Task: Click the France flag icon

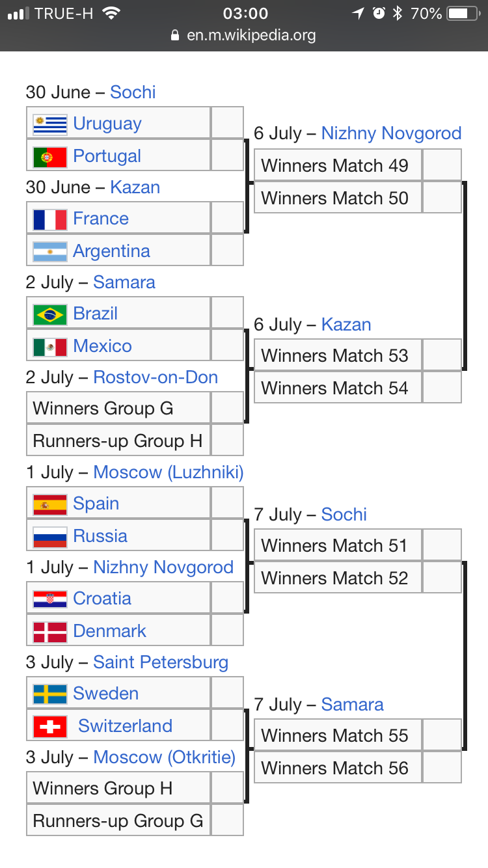Action: [50, 219]
